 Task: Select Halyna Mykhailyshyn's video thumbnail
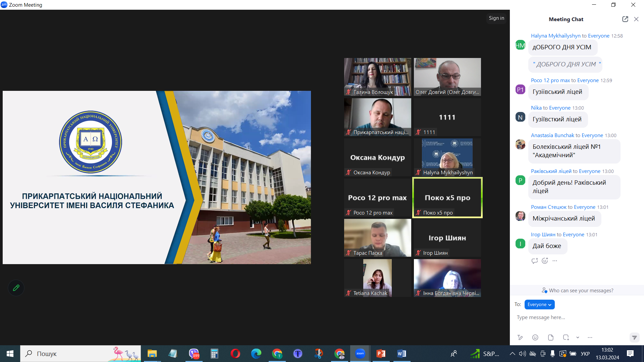447,157
